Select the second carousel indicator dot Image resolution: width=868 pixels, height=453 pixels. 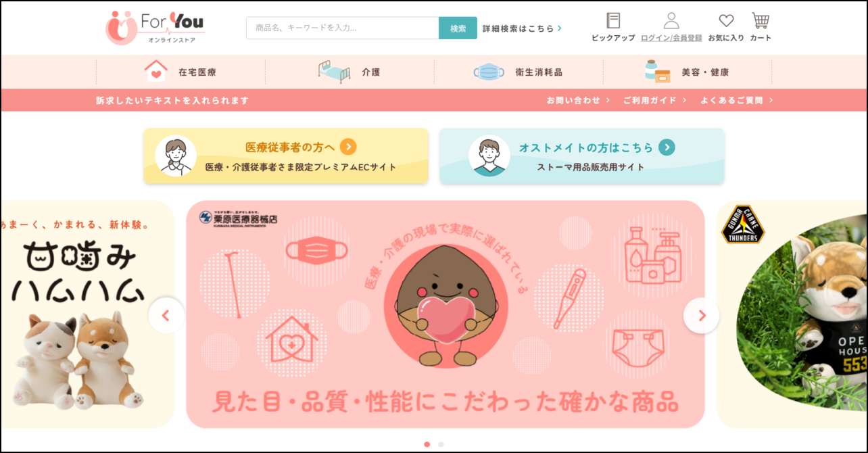click(441, 444)
